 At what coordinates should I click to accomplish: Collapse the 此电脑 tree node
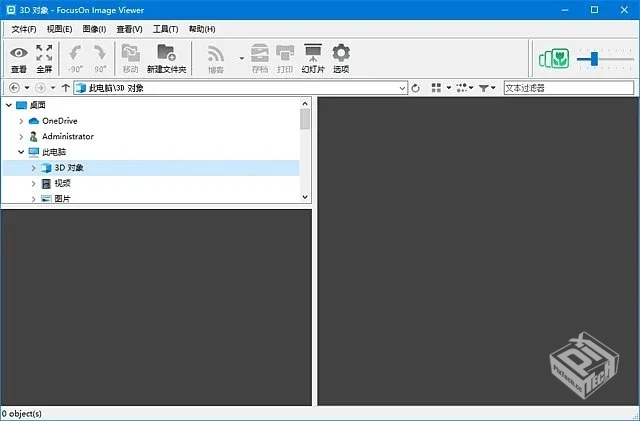point(21,152)
